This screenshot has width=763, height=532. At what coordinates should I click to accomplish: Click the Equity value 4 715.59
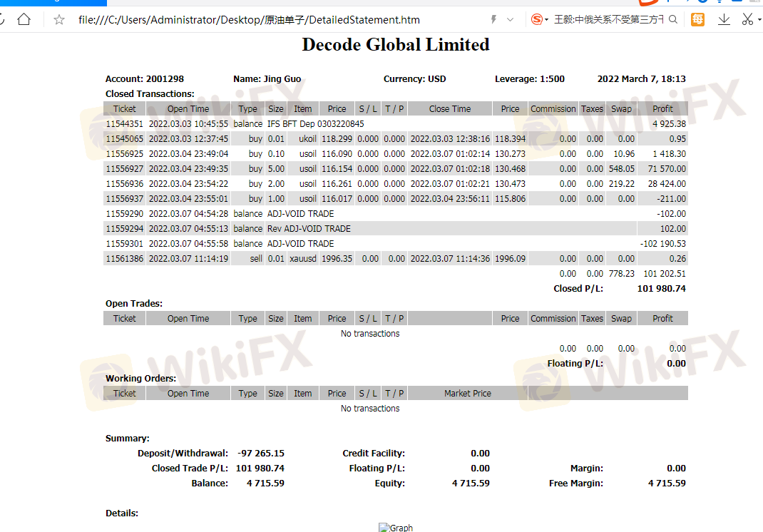coord(471,484)
